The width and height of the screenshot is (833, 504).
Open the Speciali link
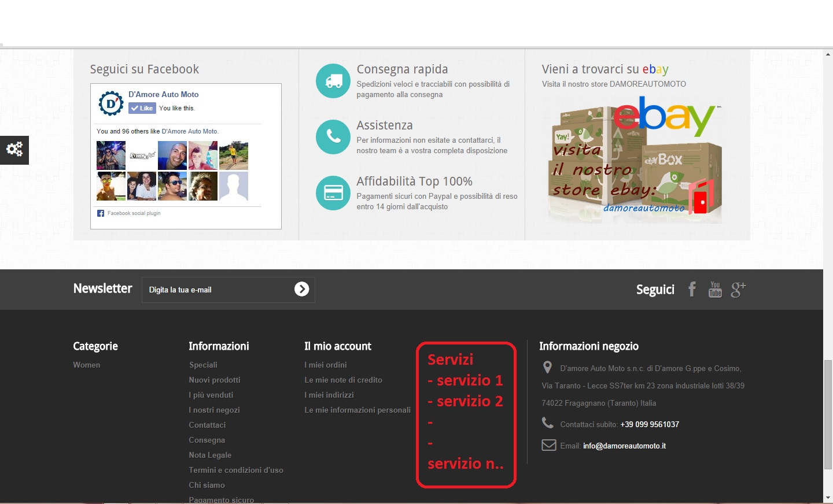click(203, 365)
